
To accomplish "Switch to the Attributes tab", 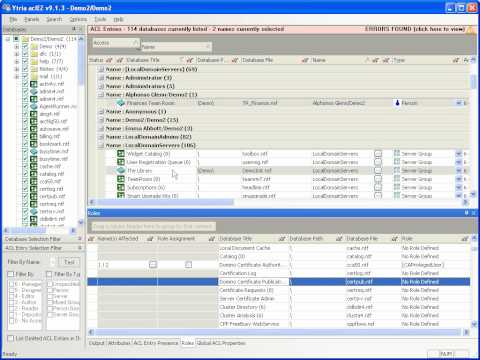I will point(119,343).
